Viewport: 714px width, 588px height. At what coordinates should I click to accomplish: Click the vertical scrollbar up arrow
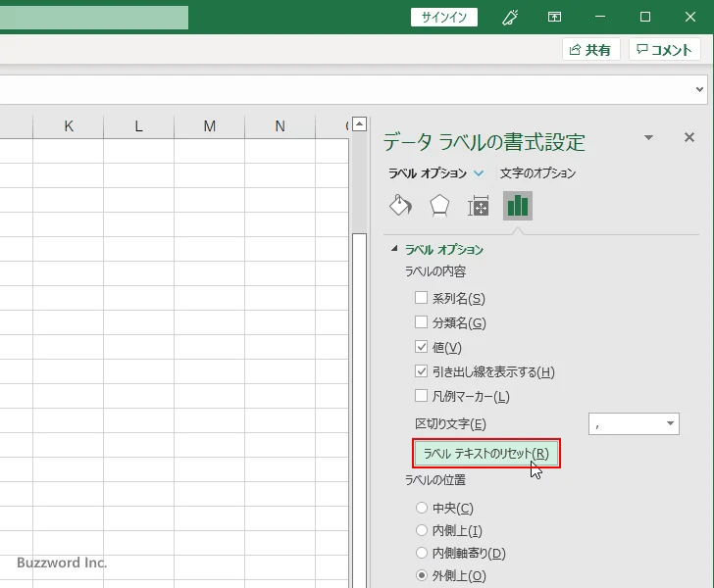(x=359, y=123)
